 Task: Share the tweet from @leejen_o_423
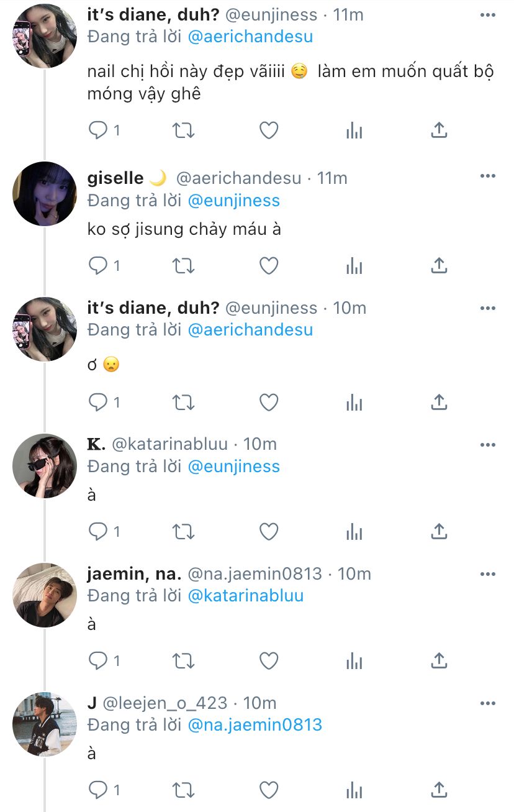pos(439,790)
